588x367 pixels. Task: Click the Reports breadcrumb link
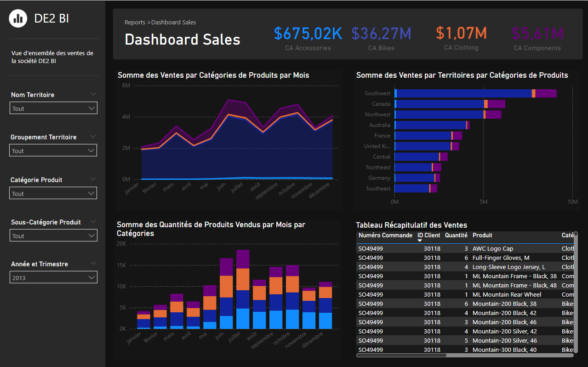coord(135,23)
